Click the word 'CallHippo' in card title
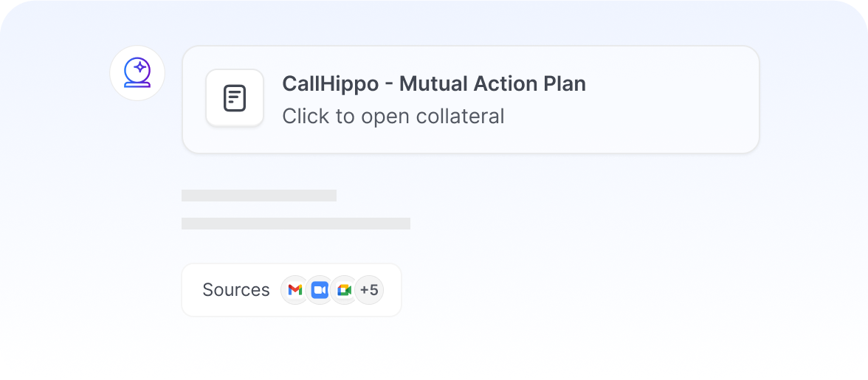 pos(331,84)
